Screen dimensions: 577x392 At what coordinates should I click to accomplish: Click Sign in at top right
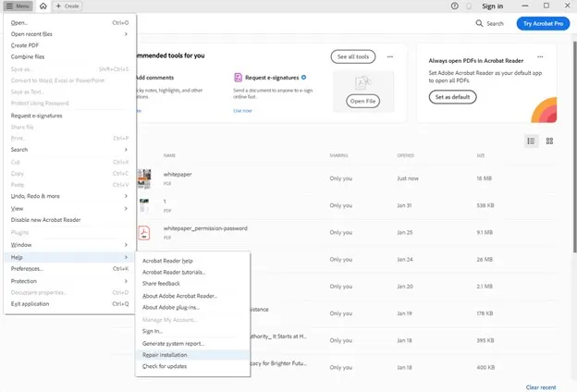(492, 6)
